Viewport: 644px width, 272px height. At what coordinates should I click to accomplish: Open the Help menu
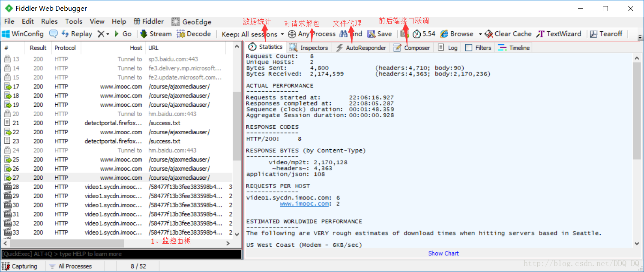[119, 21]
